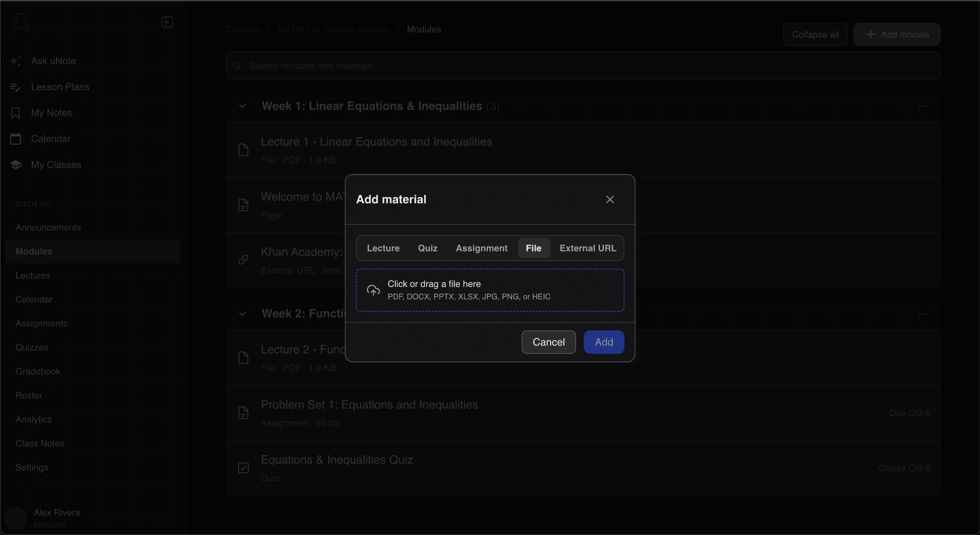This screenshot has width=980, height=535.
Task: Open course Settings
Action: 32,467
